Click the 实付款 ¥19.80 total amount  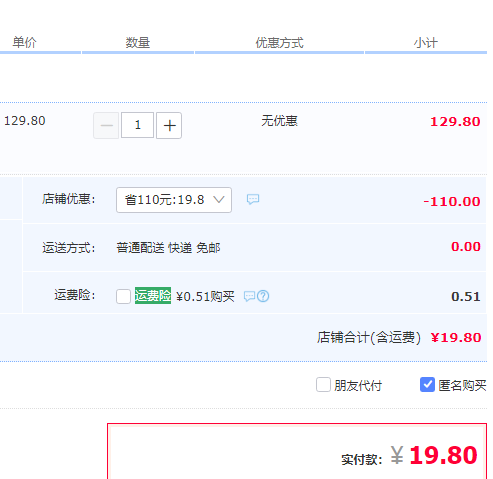(409, 456)
